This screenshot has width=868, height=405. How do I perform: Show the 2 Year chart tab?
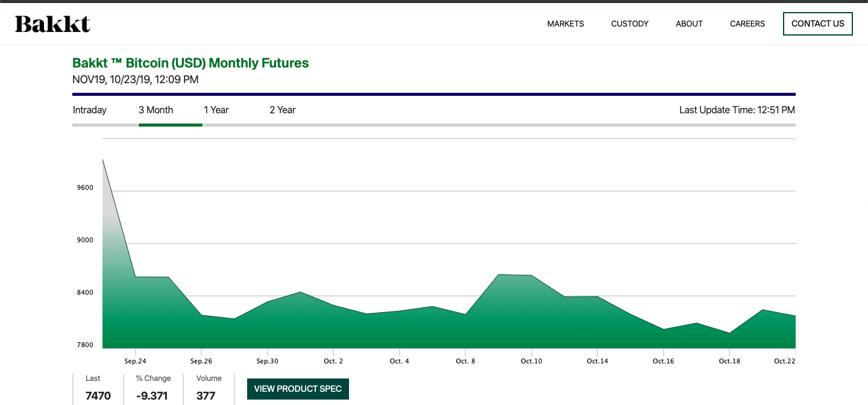[283, 110]
